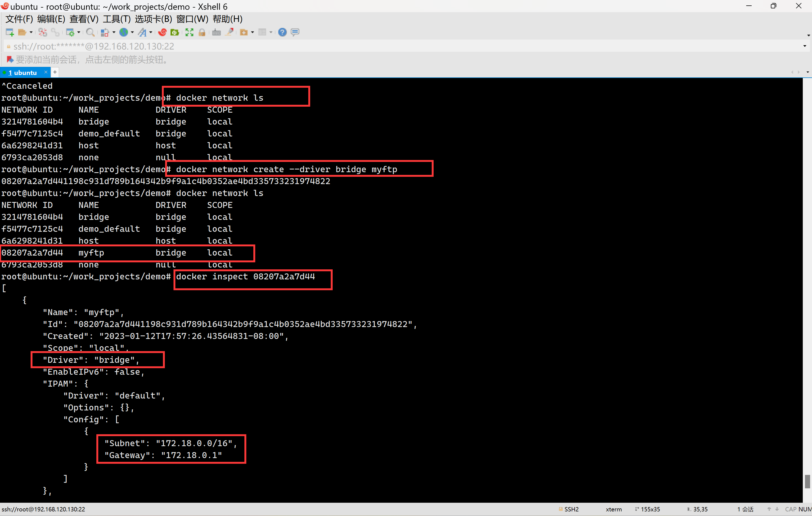Click the Lock screen padlock icon

[202, 32]
